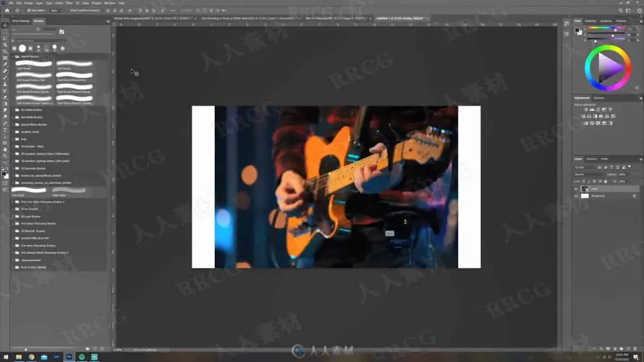
Task: Select the Layer 1 thumbnail
Action: coord(585,189)
